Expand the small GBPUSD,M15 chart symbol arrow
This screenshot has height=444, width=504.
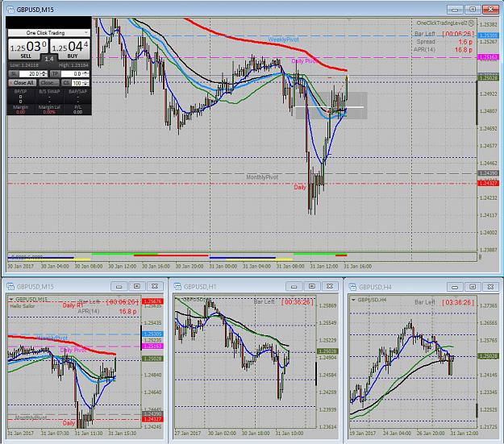pyautogui.click(x=11, y=299)
